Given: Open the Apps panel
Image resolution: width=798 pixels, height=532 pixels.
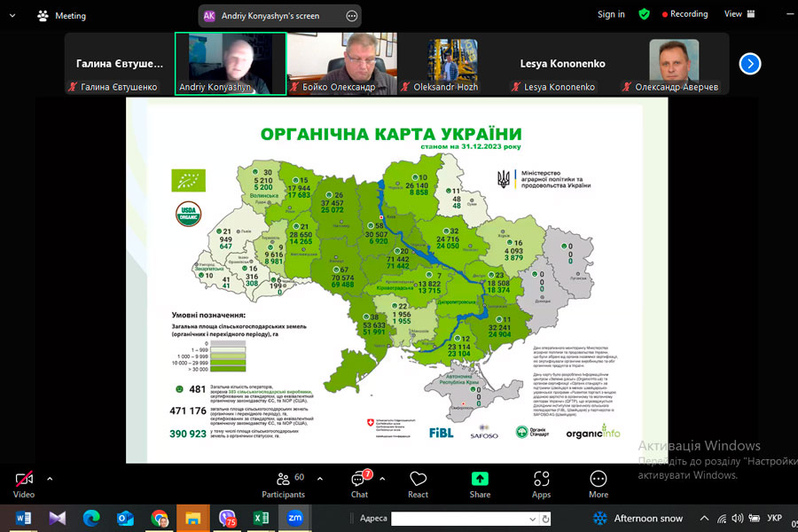Looking at the screenshot, I should 541,485.
